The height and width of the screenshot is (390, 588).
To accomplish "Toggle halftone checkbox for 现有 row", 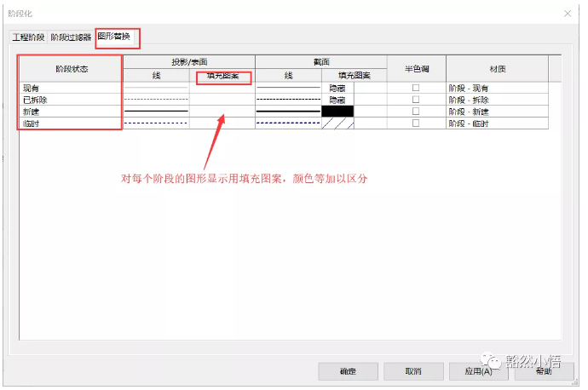I will point(416,88).
